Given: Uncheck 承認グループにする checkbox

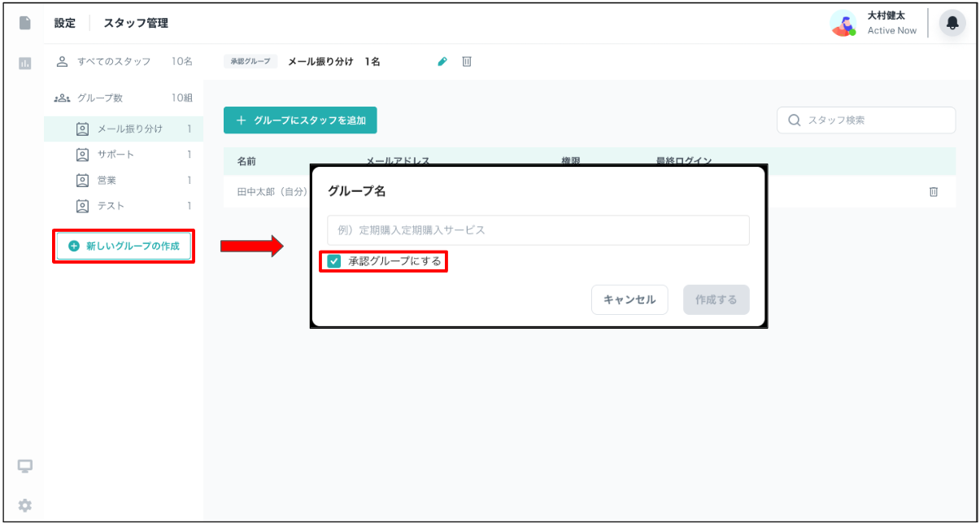Looking at the screenshot, I should [334, 261].
